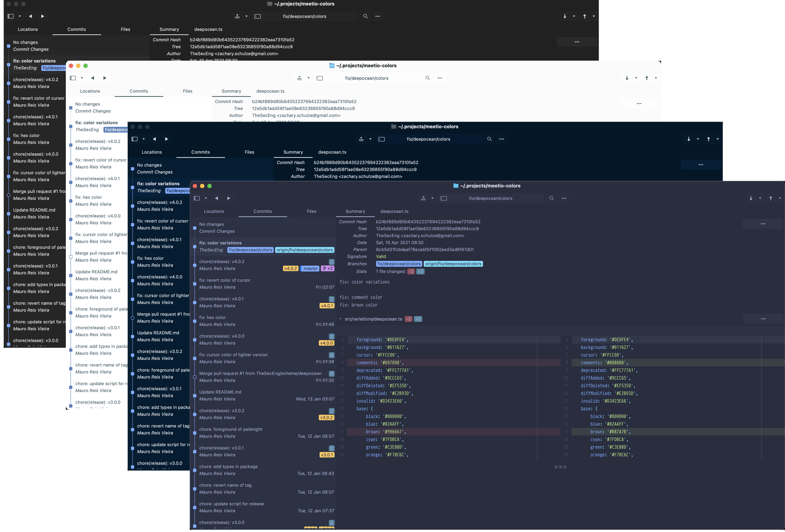Expand the origin/fix/deepocean/colors branch label
785x532 pixels.
tap(453, 264)
